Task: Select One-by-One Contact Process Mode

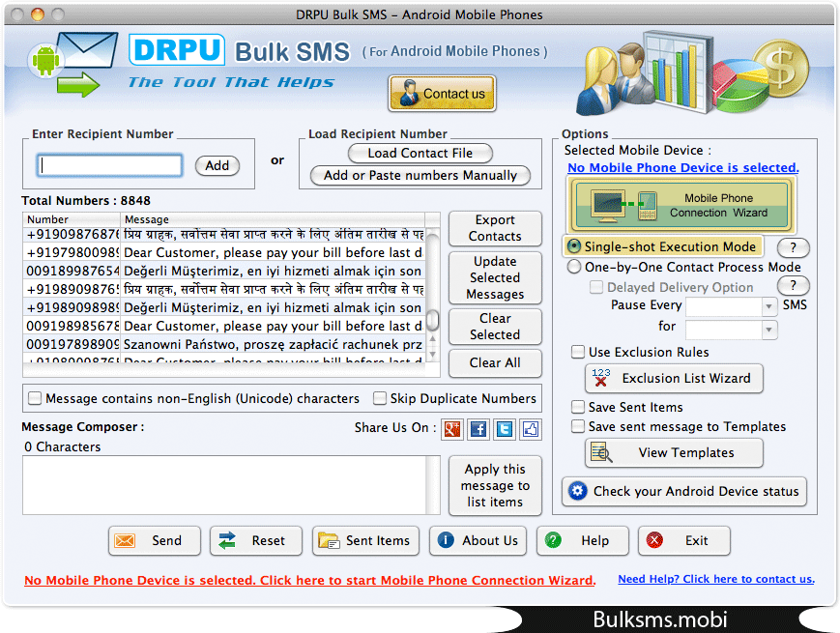Action: point(574,267)
